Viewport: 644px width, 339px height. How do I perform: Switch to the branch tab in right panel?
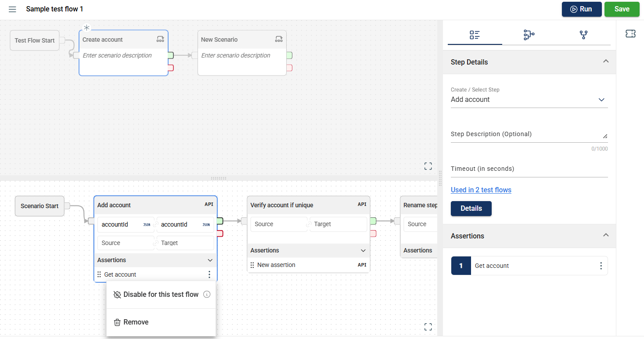point(583,35)
